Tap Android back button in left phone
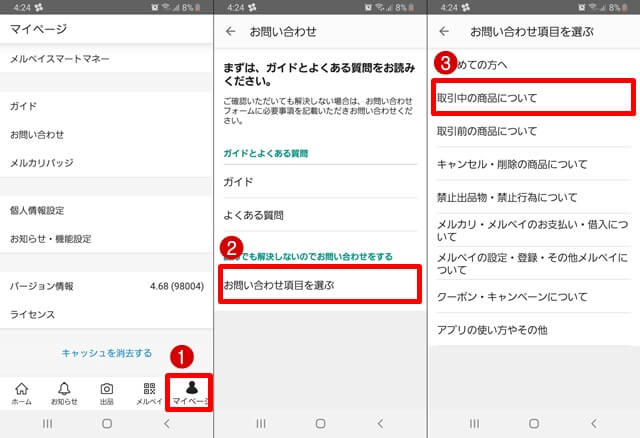 (167, 424)
